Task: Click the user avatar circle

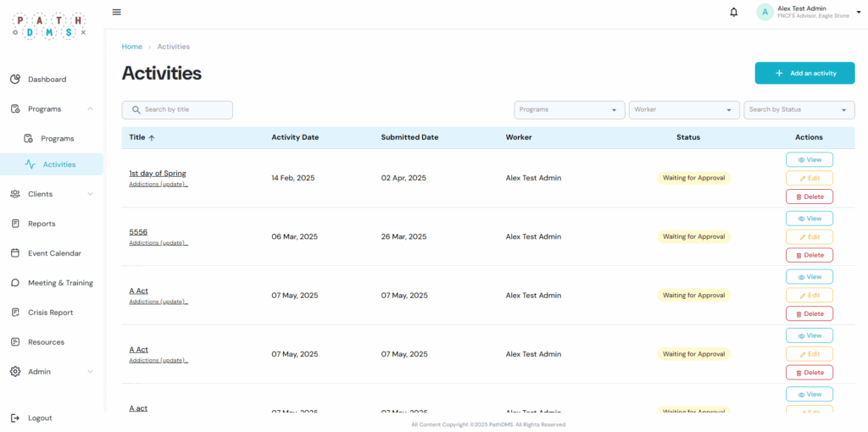Action: click(x=765, y=12)
